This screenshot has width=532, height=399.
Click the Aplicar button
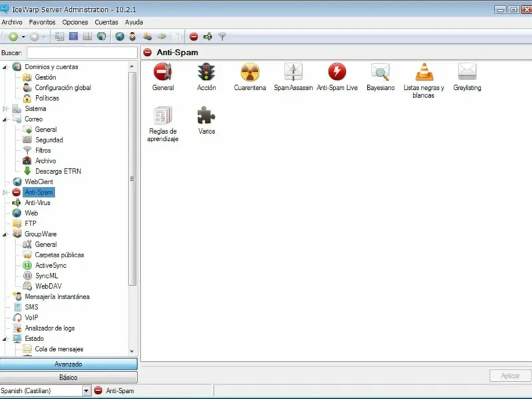click(x=510, y=376)
